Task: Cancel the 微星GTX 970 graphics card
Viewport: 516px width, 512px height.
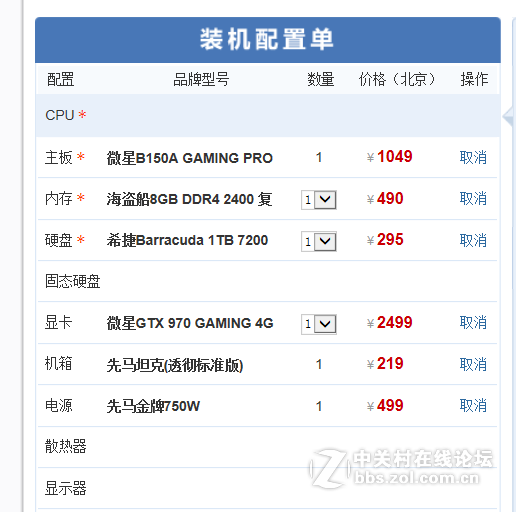Action: (473, 323)
